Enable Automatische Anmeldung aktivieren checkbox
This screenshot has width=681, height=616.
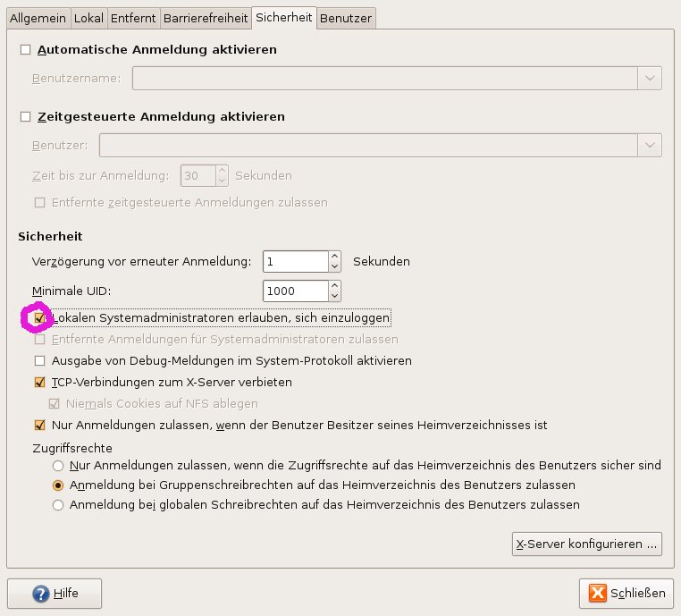click(25, 50)
